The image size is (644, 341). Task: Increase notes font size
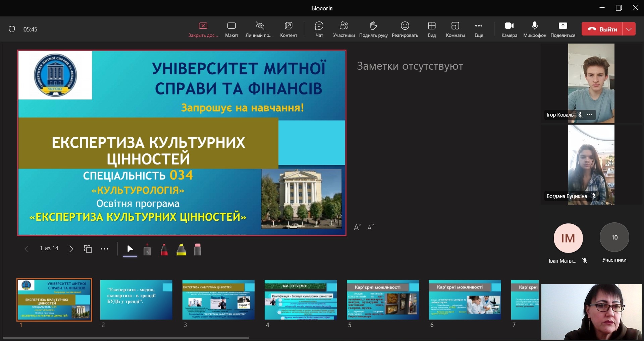pyautogui.click(x=358, y=227)
